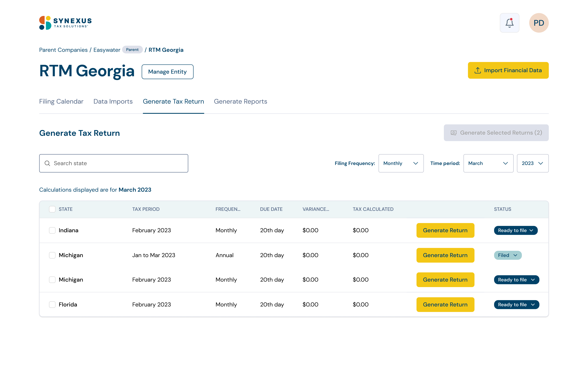
Task: Click Generate Return for Indiana
Action: point(445,230)
